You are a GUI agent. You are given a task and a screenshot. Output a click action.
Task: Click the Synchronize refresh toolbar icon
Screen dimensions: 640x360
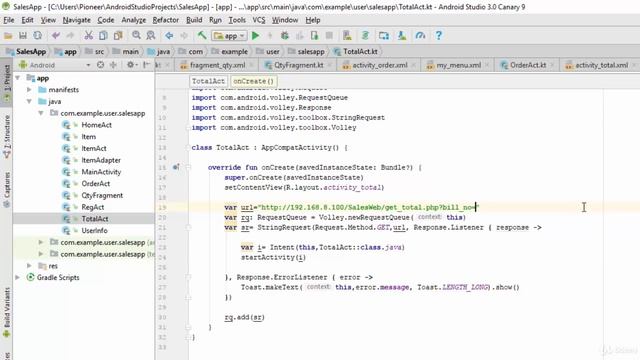[x=38, y=36]
